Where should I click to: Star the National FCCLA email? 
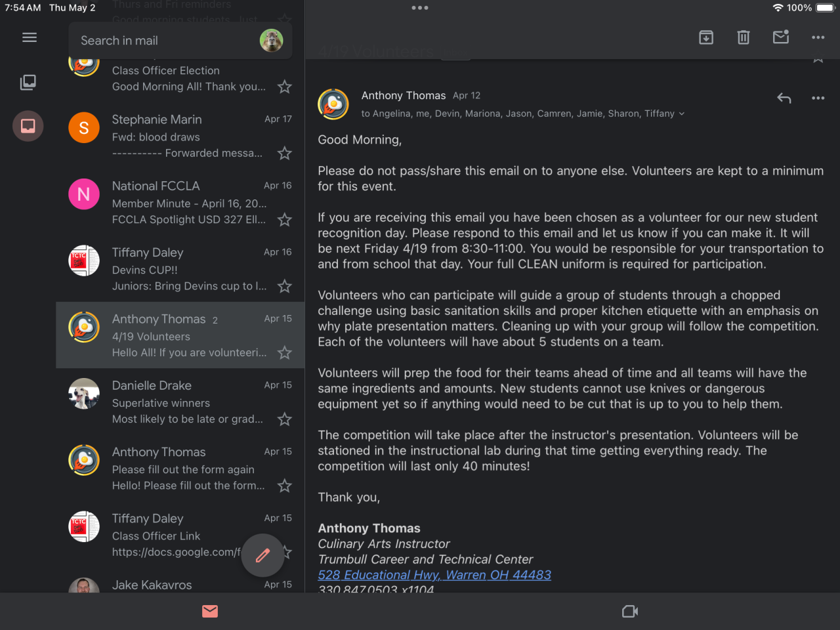284,220
